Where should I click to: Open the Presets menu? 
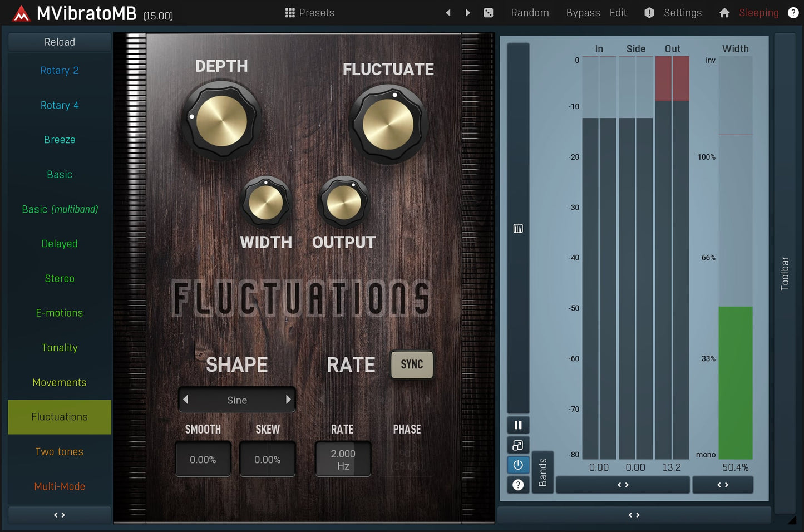[x=310, y=13]
